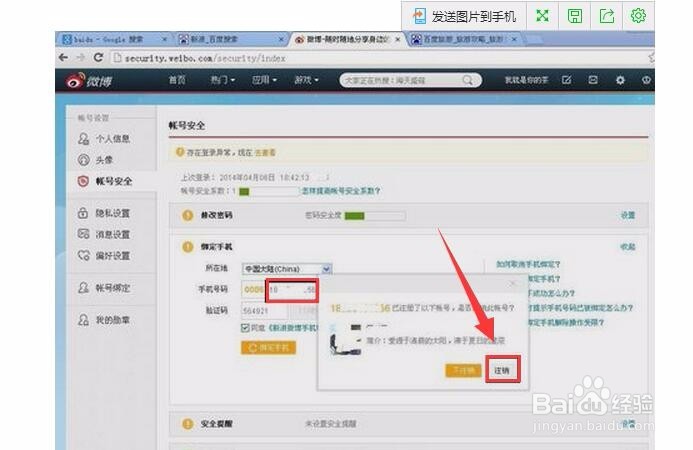Screen dimensions: 693x450
Task: Click the Weibo logo in the header
Action: tap(88, 80)
